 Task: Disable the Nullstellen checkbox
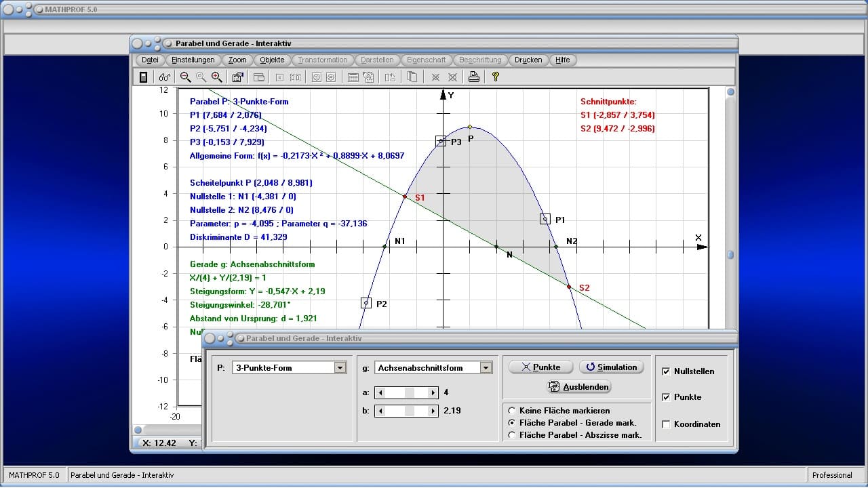[x=666, y=371]
